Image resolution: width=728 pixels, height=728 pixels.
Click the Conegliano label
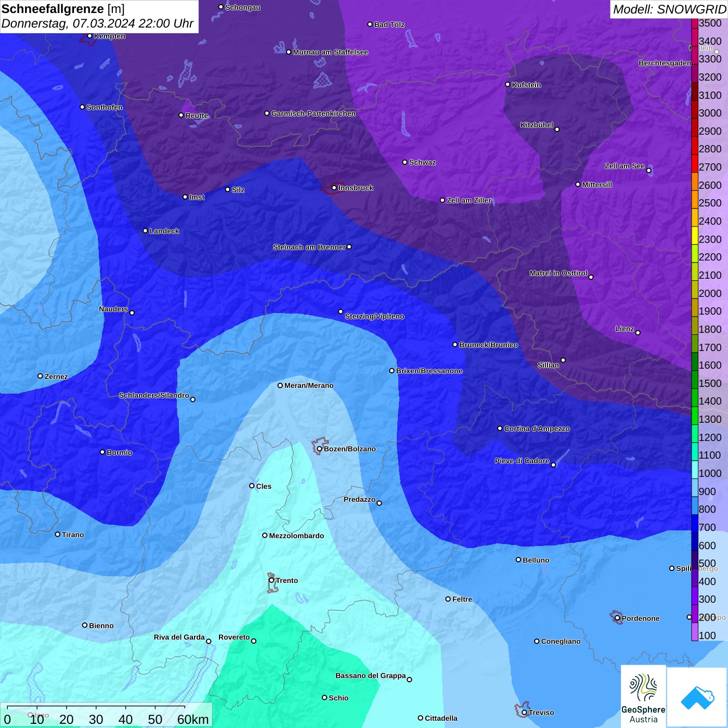coord(561,641)
